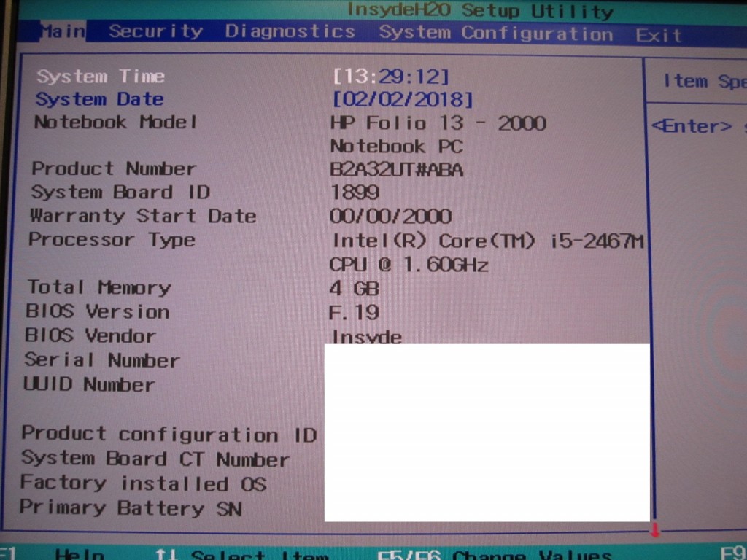Click the red scroll-down arrow indicator
747x560 pixels.
click(x=655, y=529)
